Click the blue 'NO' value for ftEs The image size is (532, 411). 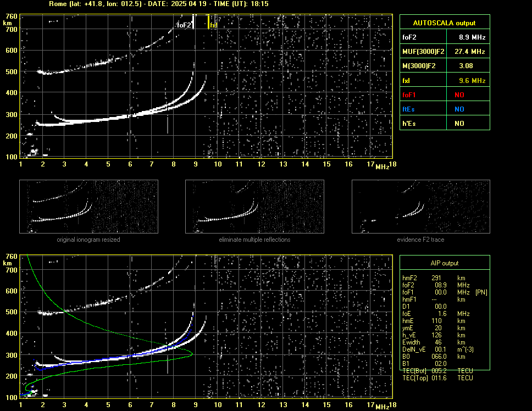tap(459, 109)
